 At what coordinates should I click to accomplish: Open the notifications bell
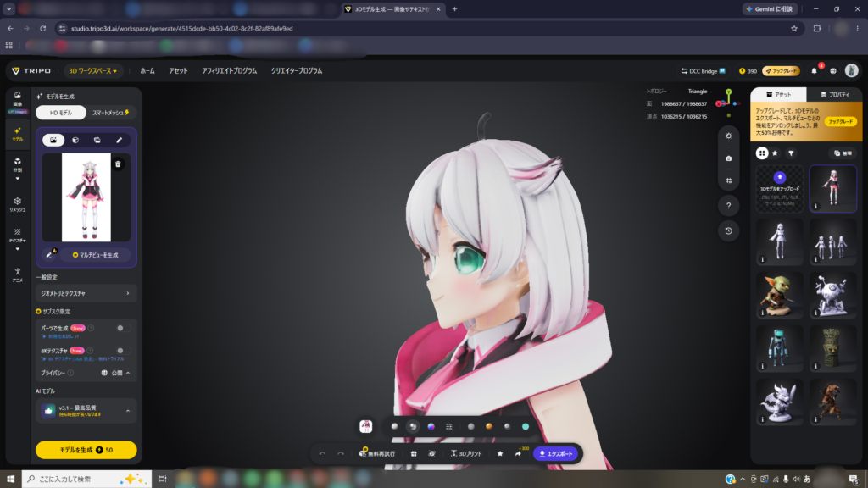coord(815,71)
